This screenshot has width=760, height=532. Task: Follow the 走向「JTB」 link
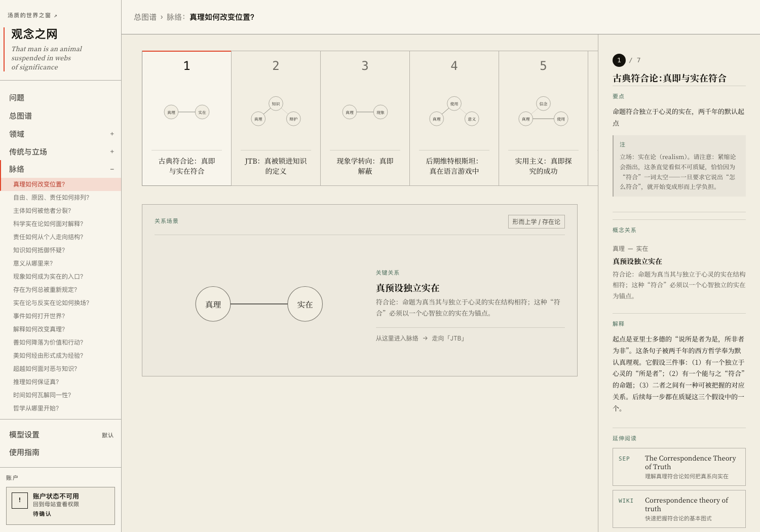[x=449, y=338]
